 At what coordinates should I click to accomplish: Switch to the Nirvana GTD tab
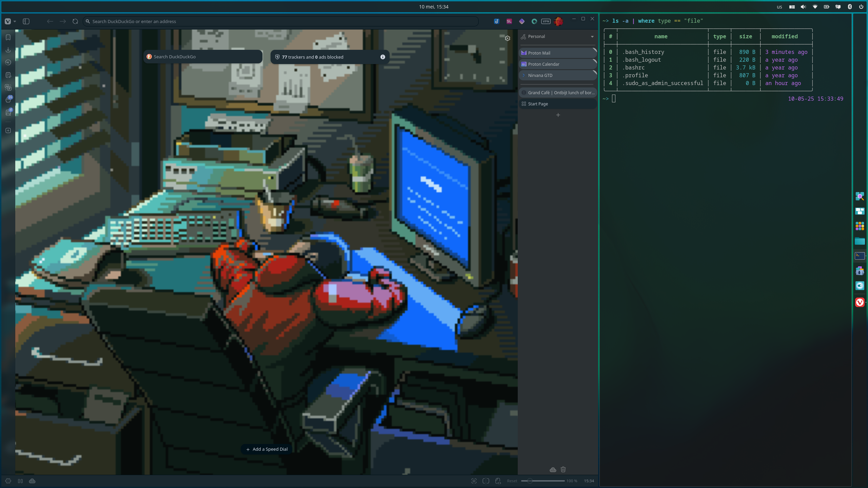click(557, 75)
